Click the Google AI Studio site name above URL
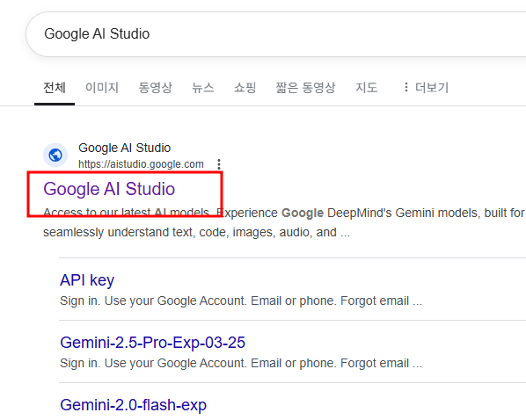The width and height of the screenshot is (526, 420). coord(124,148)
